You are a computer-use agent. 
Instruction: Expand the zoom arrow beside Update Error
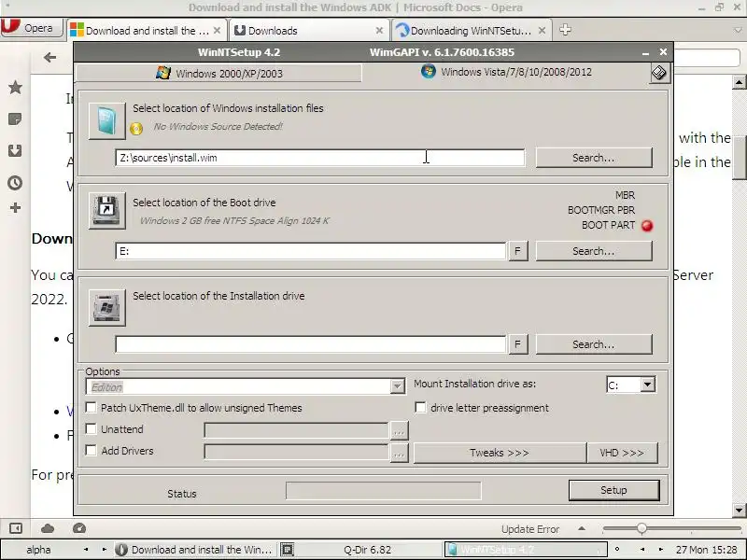tap(582, 528)
